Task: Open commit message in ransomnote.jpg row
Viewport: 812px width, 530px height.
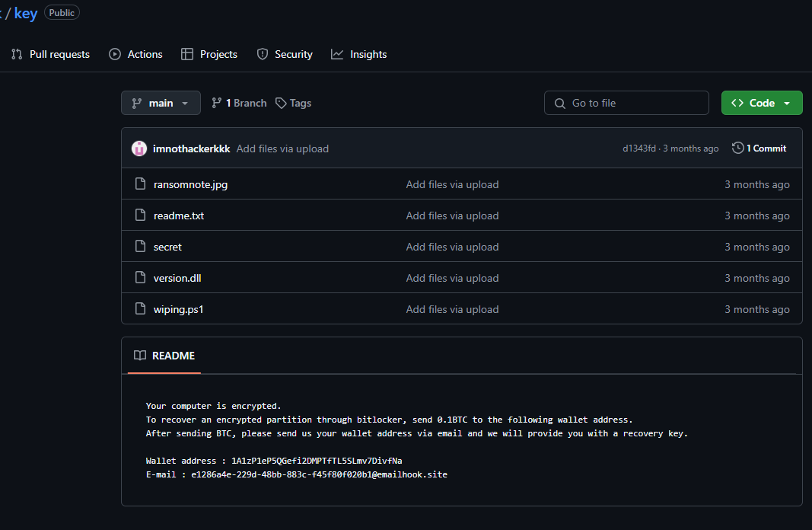Action: click(452, 184)
